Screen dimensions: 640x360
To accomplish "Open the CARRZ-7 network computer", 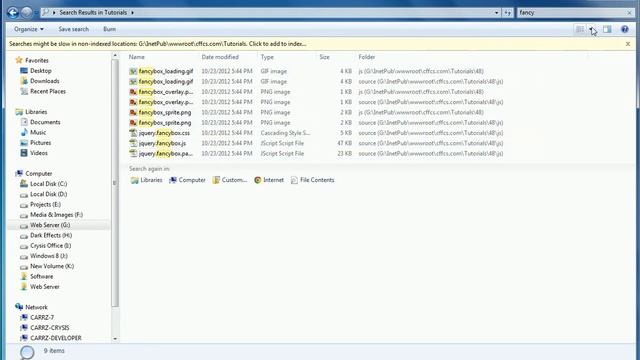I will point(42,317).
